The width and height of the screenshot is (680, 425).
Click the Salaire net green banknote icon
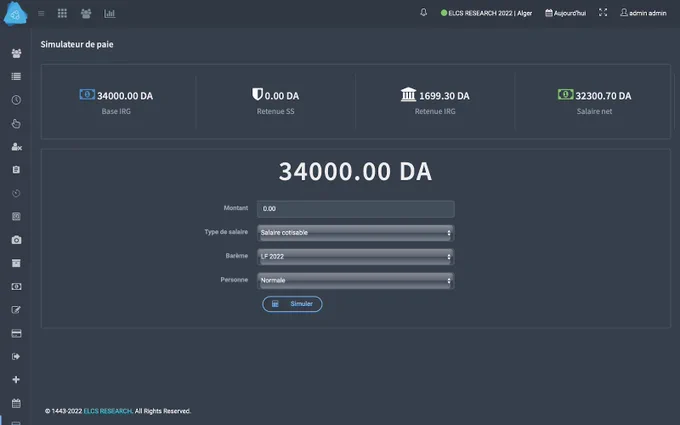[566, 94]
